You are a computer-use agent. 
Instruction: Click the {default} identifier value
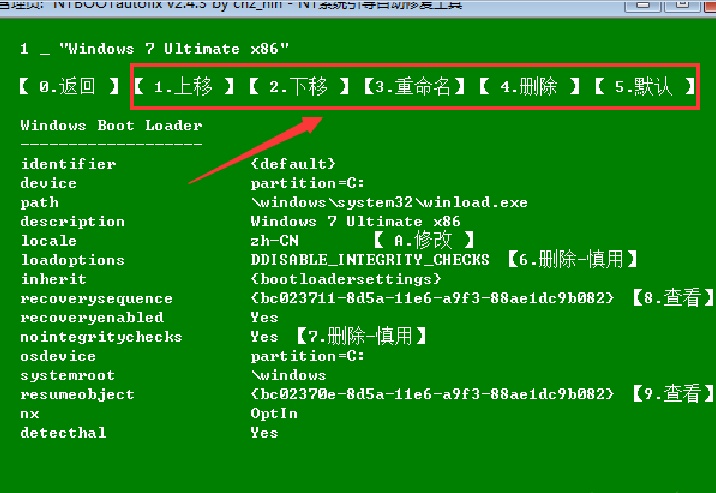(x=293, y=163)
